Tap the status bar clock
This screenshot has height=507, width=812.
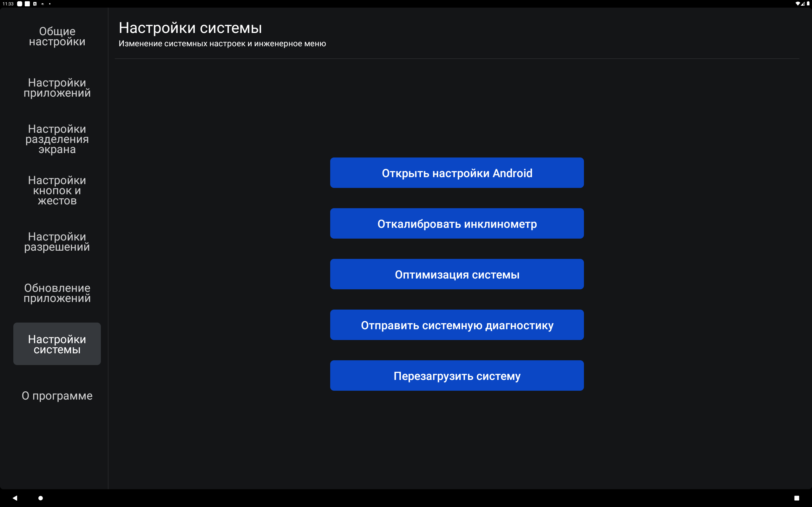8,4
